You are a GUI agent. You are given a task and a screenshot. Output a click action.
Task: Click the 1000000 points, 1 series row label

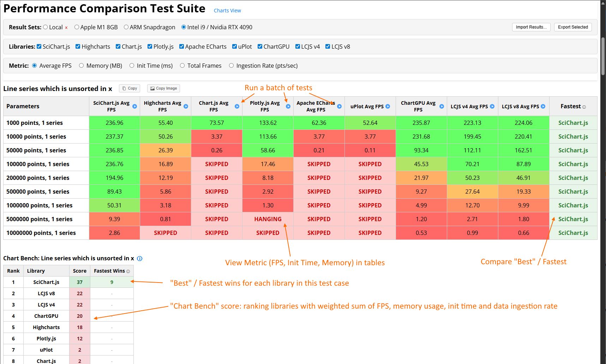(x=46, y=205)
